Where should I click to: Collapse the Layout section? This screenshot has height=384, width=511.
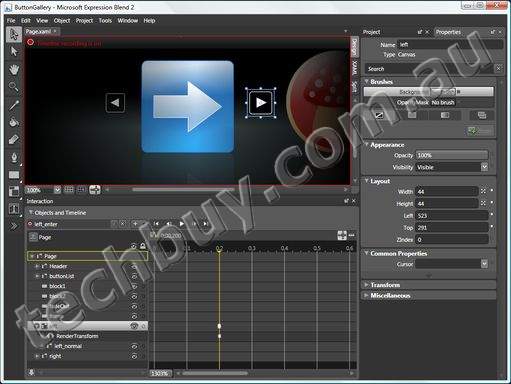click(x=366, y=181)
